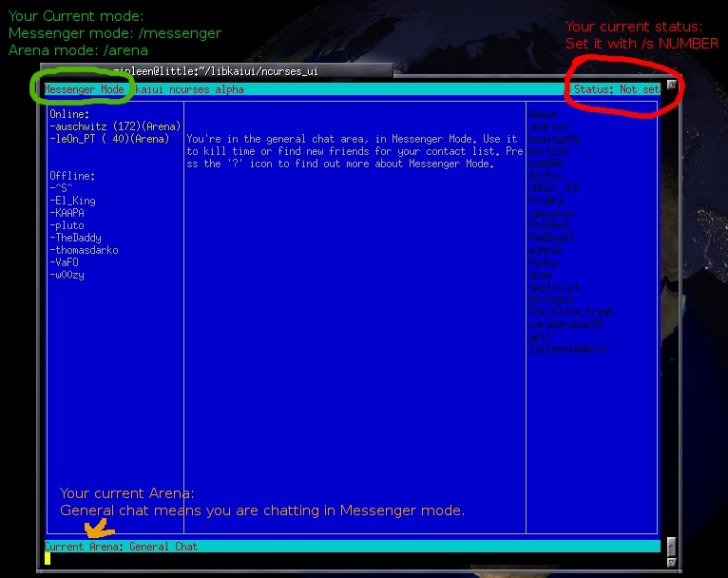This screenshot has width=728, height=578.
Task: Select offline contact thomasdarko
Action: tap(84, 250)
